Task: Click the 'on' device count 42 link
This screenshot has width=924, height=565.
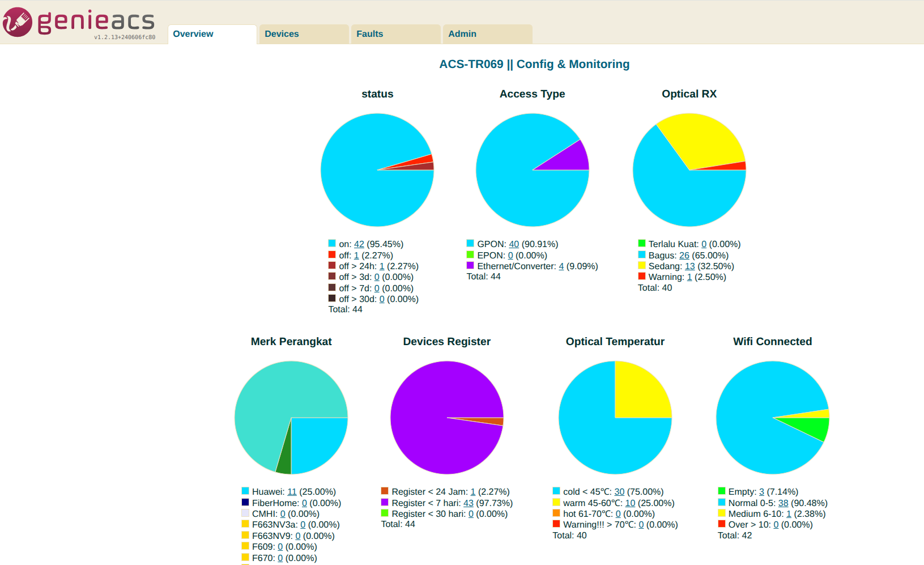Action: [359, 244]
